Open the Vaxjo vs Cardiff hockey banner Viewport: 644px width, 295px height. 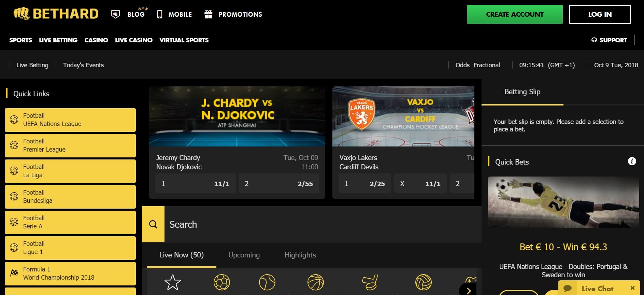click(403, 116)
